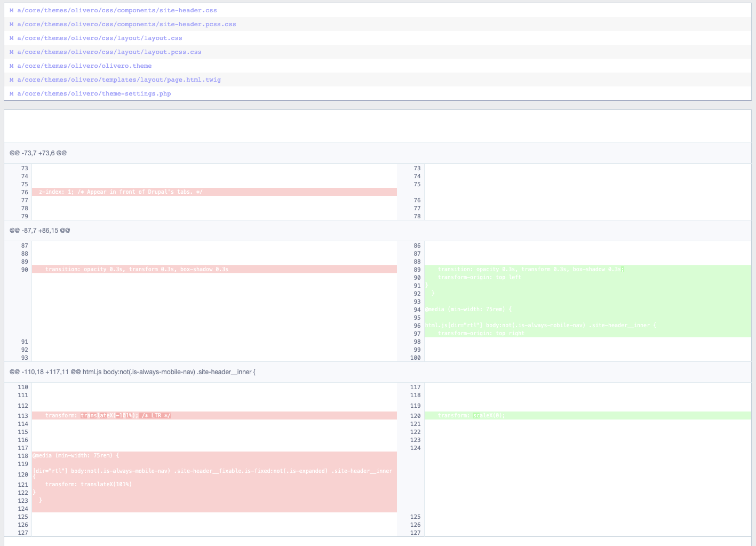Open the site-header.pcss.css file link

pos(126,24)
